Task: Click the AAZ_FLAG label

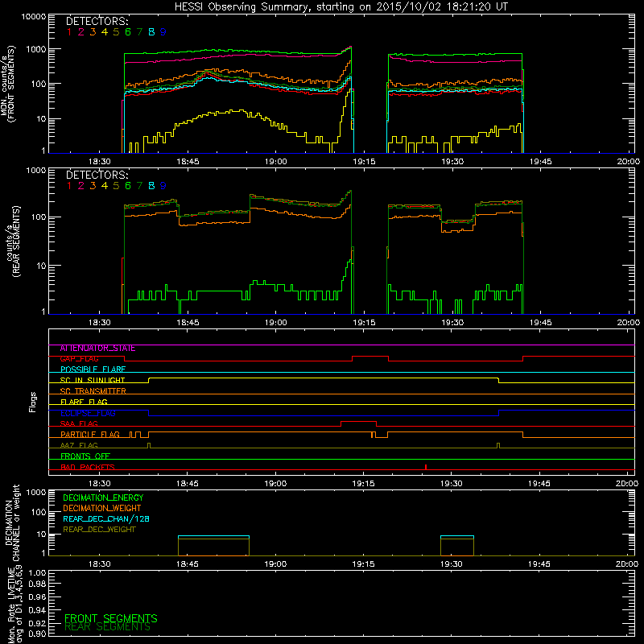Action: (79, 446)
